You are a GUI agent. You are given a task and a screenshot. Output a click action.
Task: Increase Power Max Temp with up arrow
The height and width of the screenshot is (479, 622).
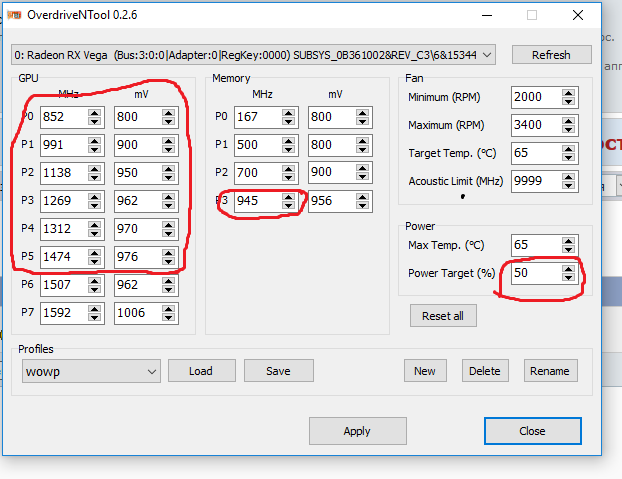568,241
